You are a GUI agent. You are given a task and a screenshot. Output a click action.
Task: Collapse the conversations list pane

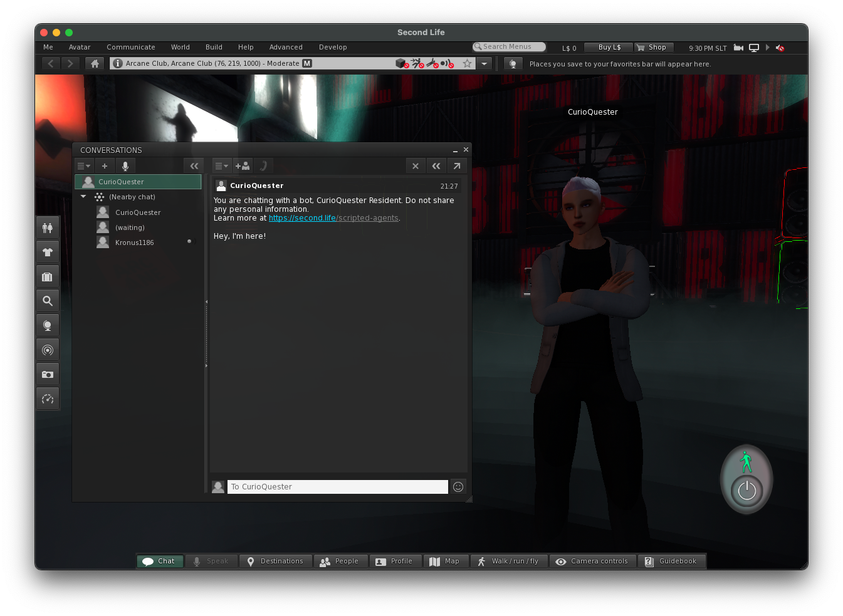click(x=194, y=166)
